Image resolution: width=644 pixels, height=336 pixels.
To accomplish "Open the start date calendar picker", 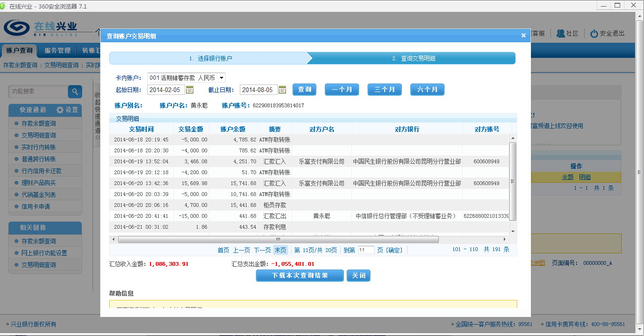I will pyautogui.click(x=189, y=90).
